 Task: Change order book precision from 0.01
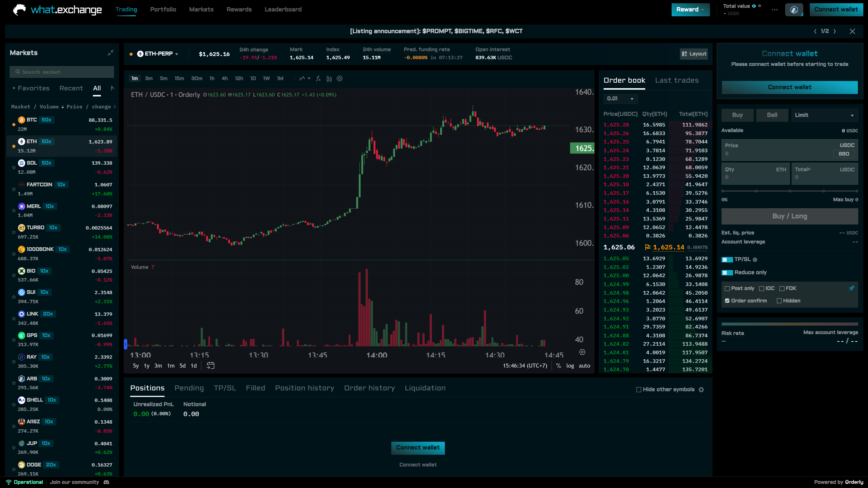620,99
